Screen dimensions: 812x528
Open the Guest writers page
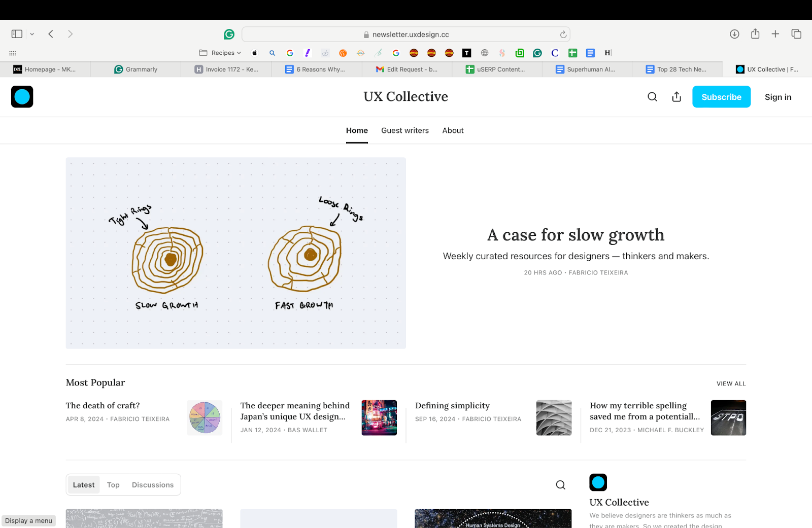(x=405, y=130)
